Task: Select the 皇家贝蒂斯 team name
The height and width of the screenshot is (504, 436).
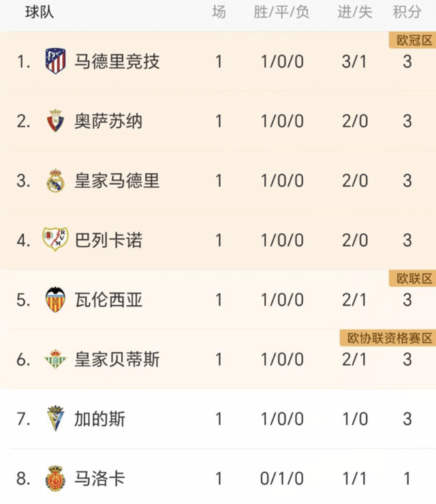Action: tap(117, 359)
